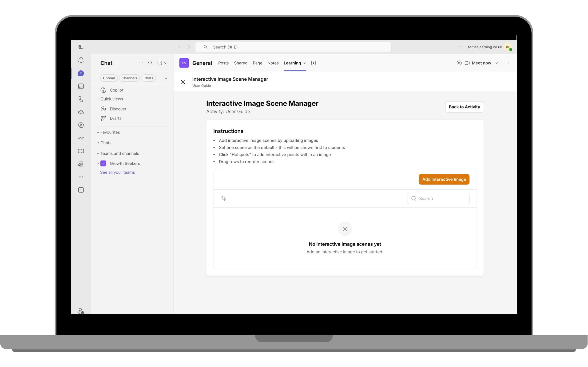Click the sort arrows icon in scene table
The height and width of the screenshot is (367, 588).
[x=223, y=199]
